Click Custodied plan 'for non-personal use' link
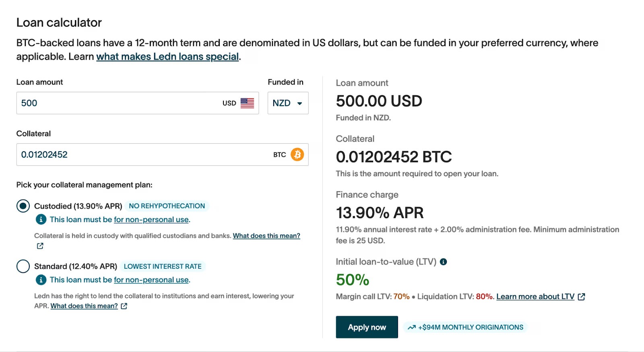Image resolution: width=644 pixels, height=352 pixels. coord(151,220)
